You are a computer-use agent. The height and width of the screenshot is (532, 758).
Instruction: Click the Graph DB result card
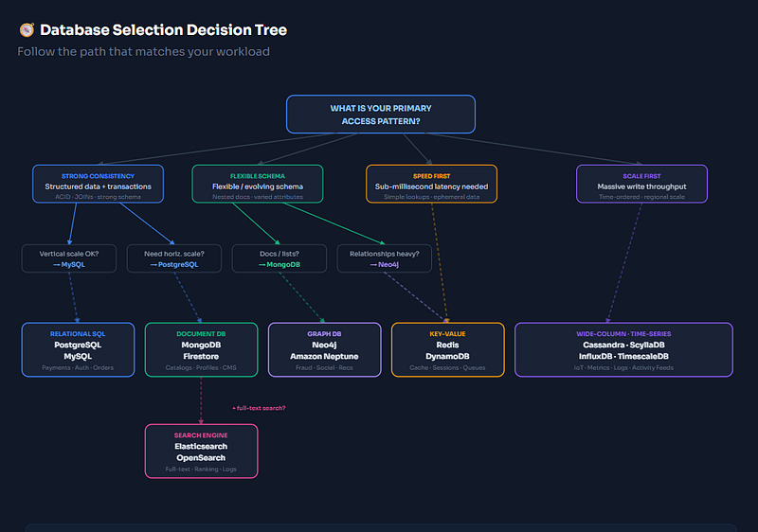click(x=324, y=350)
